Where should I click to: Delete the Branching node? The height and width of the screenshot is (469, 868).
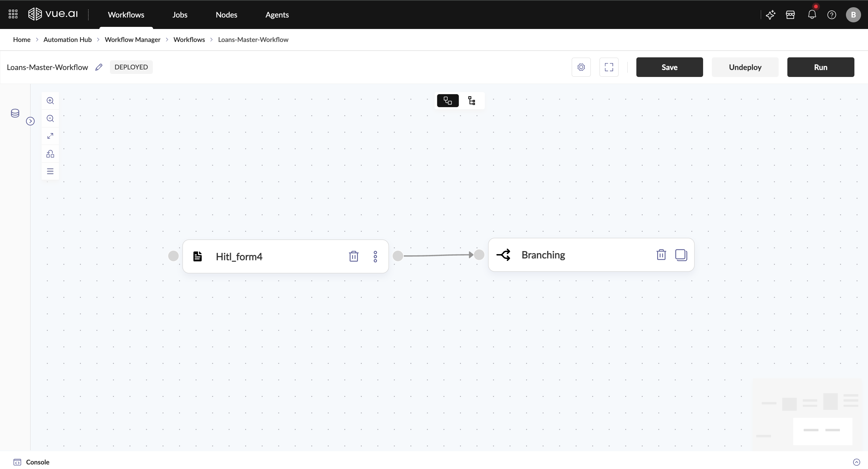click(x=661, y=255)
